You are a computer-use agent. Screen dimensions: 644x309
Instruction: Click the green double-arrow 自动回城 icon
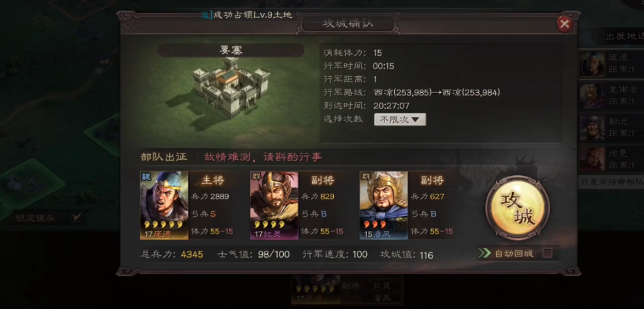485,253
